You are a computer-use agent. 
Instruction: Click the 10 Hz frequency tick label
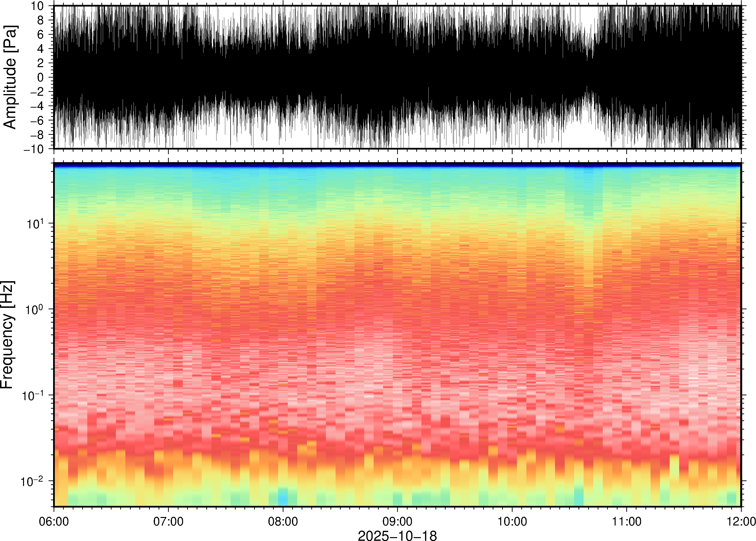[35, 223]
